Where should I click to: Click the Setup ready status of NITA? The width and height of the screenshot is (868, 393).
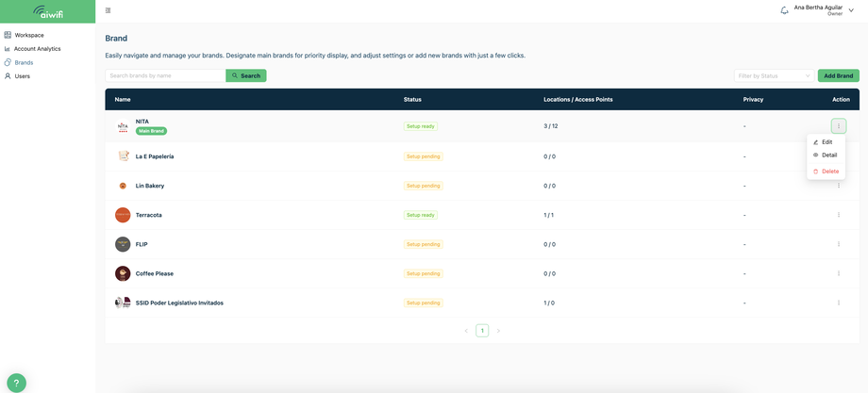click(421, 126)
